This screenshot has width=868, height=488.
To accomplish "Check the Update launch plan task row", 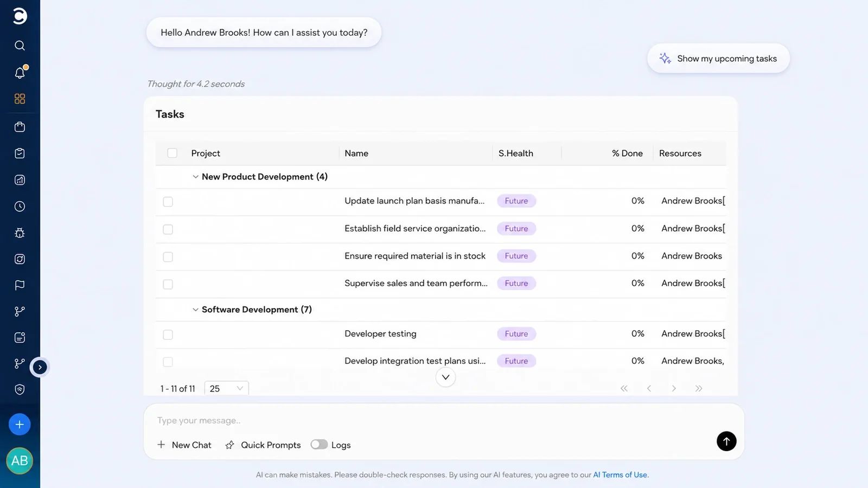I will [x=168, y=202].
